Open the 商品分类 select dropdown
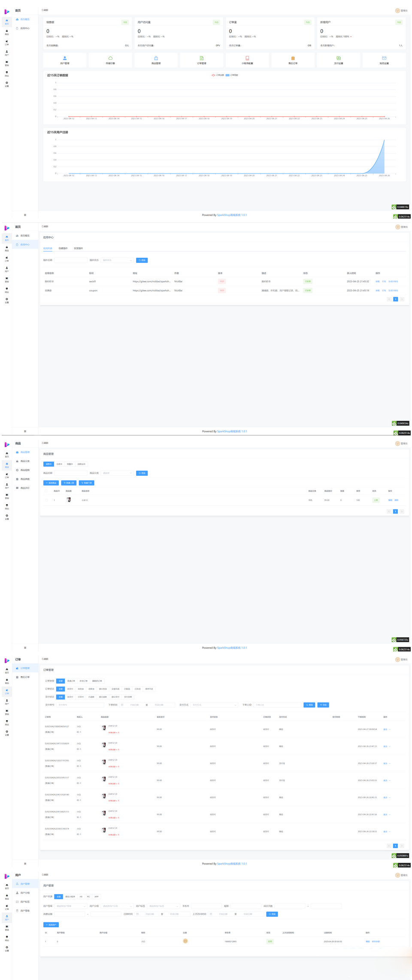The width and height of the screenshot is (412, 980). (117, 473)
